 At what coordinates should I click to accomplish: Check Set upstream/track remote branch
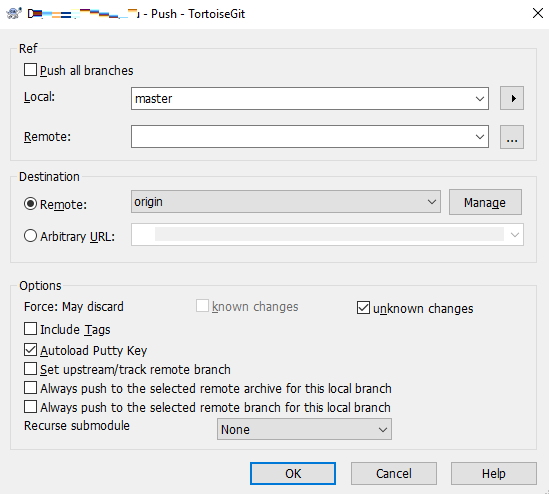pos(30,369)
